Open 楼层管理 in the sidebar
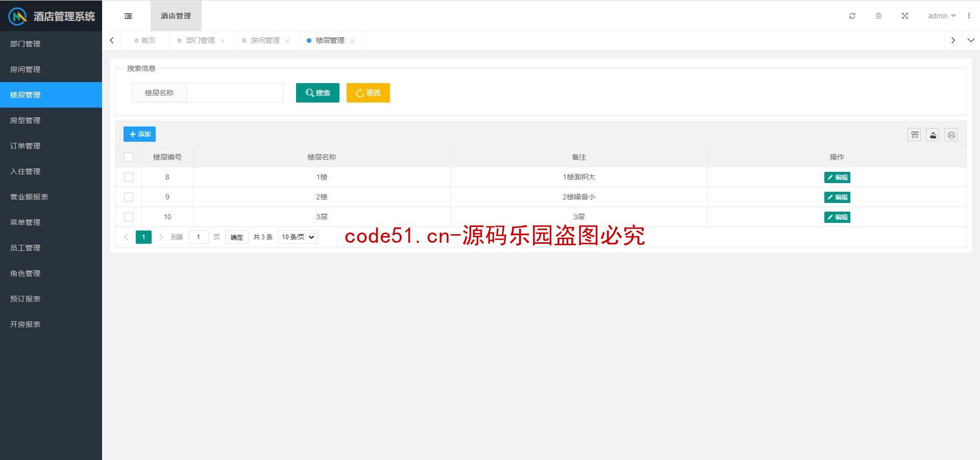This screenshot has width=980, height=460. (x=51, y=95)
